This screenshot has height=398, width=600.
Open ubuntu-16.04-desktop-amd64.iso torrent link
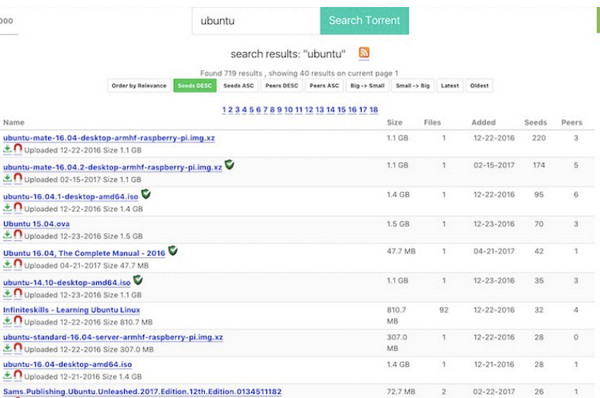pyautogui.click(x=67, y=364)
